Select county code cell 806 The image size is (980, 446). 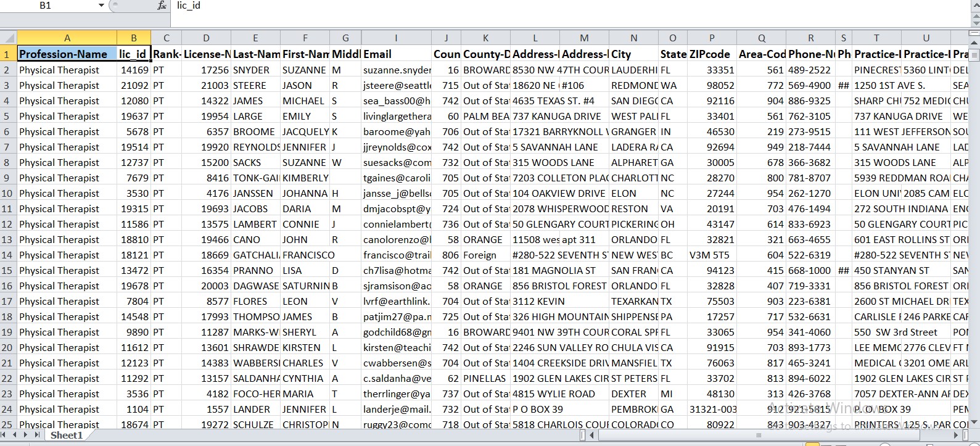tap(446, 255)
